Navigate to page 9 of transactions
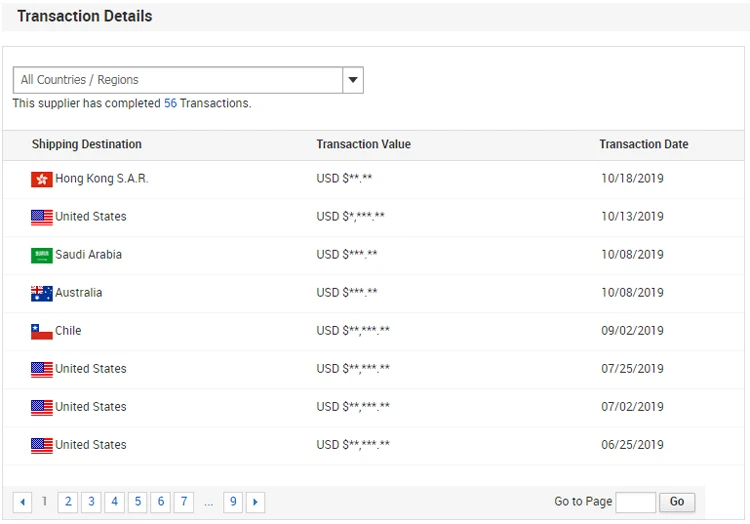 pyautogui.click(x=233, y=502)
